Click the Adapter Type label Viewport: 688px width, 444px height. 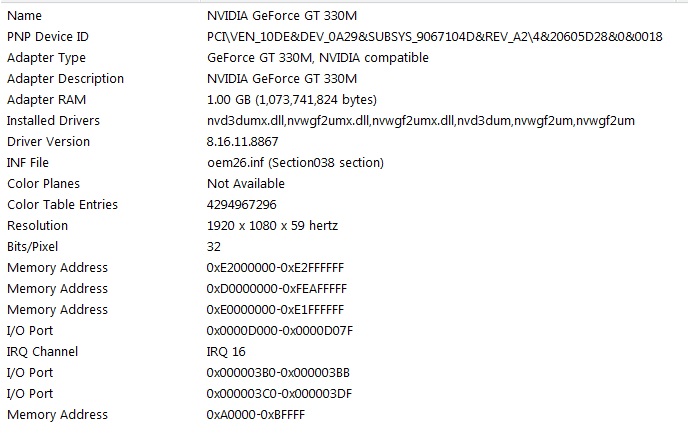(47, 58)
